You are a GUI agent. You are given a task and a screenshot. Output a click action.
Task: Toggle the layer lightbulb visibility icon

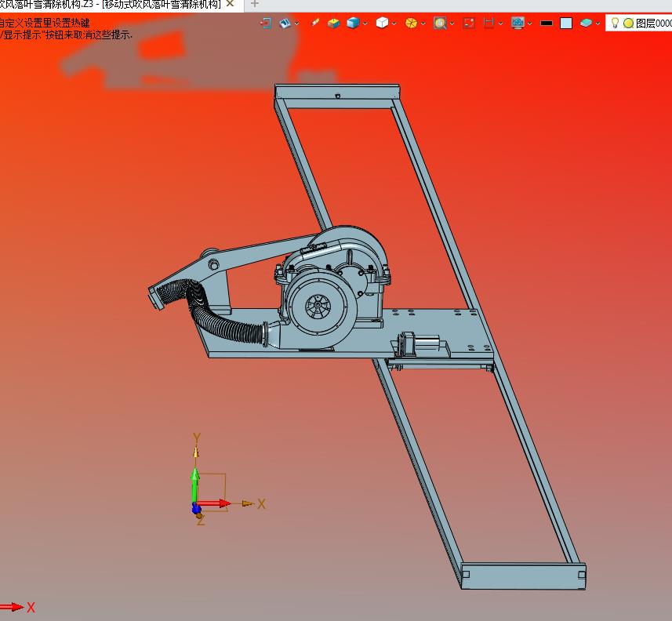point(616,24)
